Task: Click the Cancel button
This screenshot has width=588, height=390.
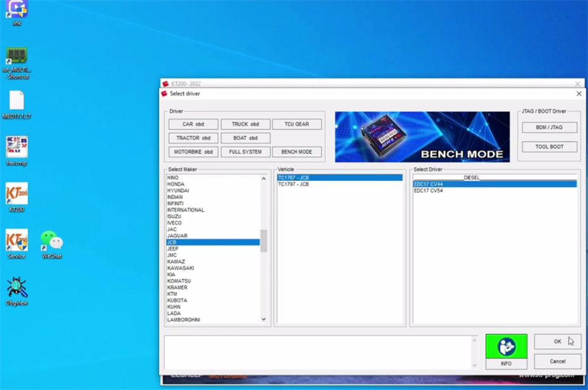Action: (558, 361)
